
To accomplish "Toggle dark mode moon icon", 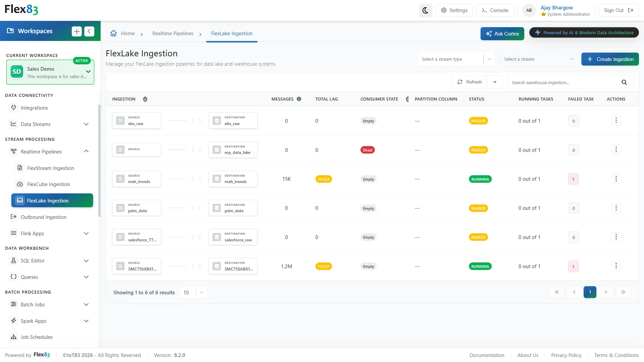I will pos(425,10).
